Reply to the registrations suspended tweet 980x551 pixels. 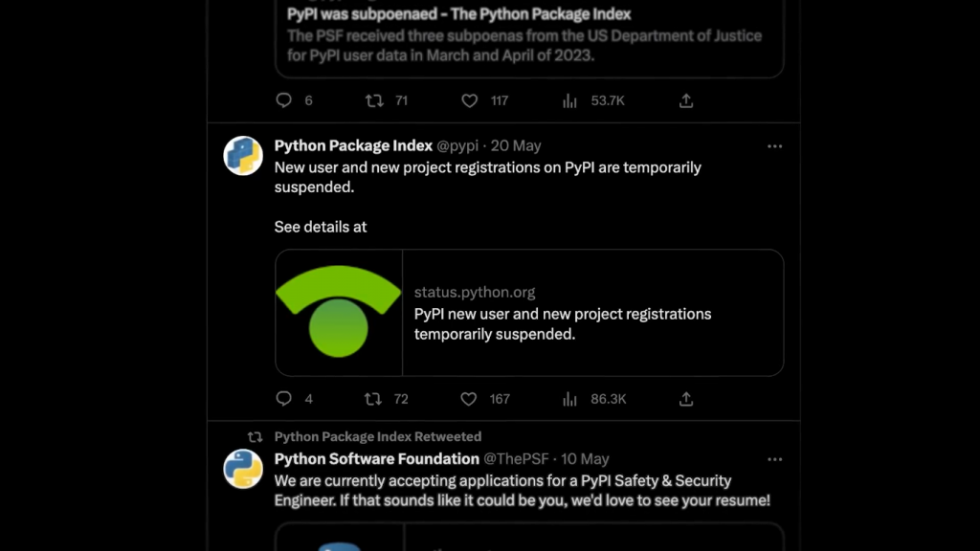(283, 398)
